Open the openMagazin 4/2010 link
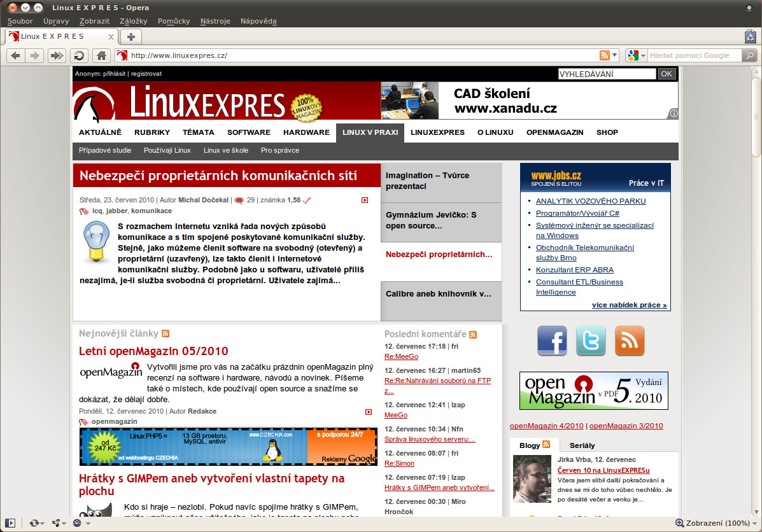The width and height of the screenshot is (762, 532). (x=546, y=426)
